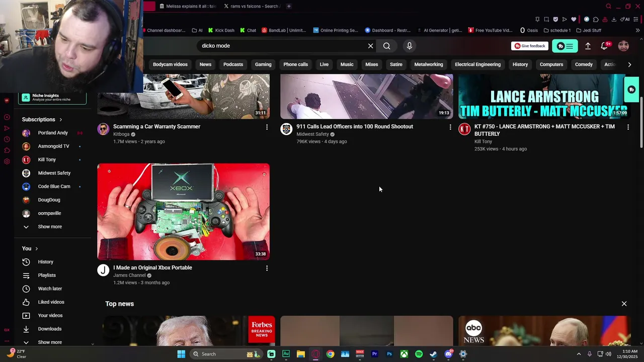The image size is (644, 362).
Task: Select the Metalworking filter chip
Action: pos(429,64)
